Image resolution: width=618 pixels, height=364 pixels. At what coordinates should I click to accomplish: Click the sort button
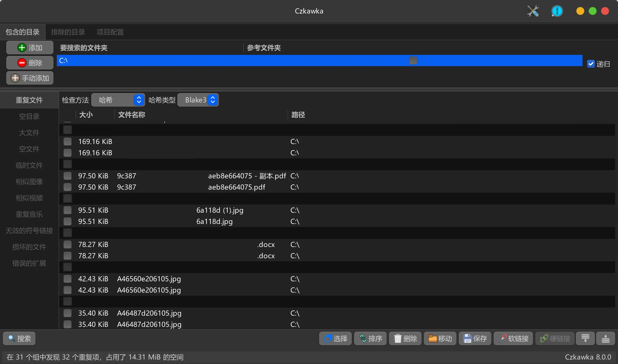click(370, 338)
